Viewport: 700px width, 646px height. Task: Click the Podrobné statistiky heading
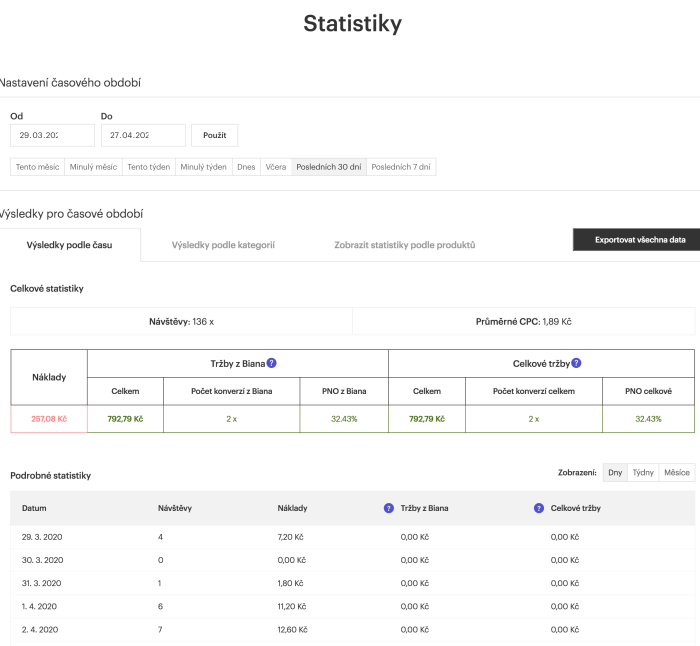point(50,476)
